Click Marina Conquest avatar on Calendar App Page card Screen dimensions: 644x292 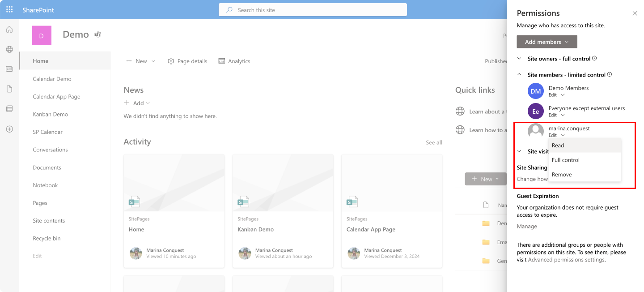354,253
